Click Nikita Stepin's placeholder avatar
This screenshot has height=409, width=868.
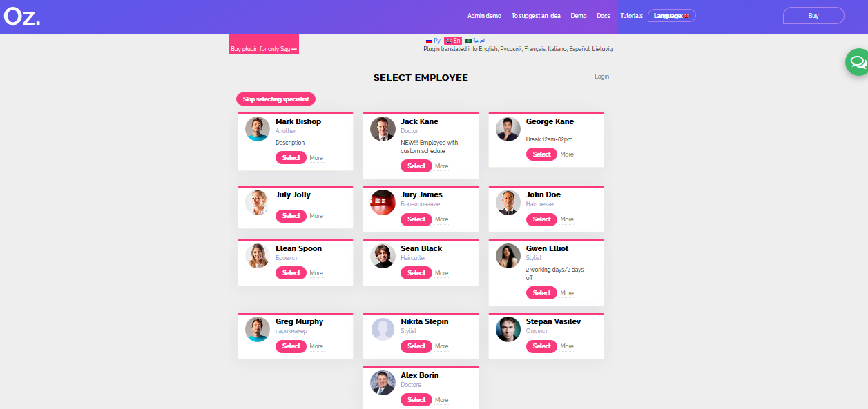pyautogui.click(x=383, y=329)
